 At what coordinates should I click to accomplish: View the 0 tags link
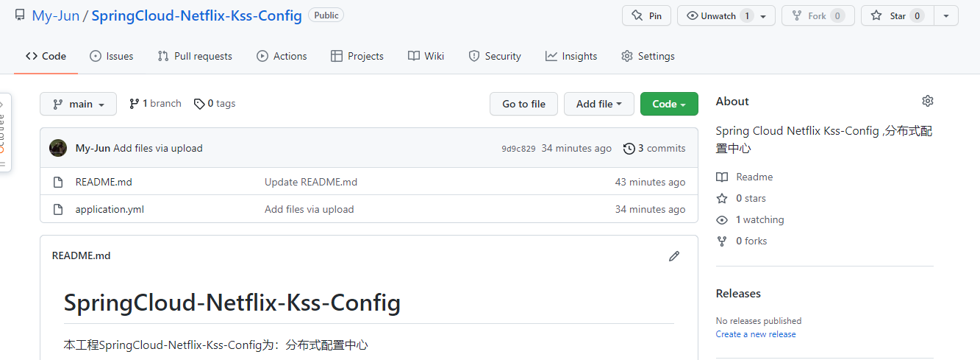[x=215, y=104]
